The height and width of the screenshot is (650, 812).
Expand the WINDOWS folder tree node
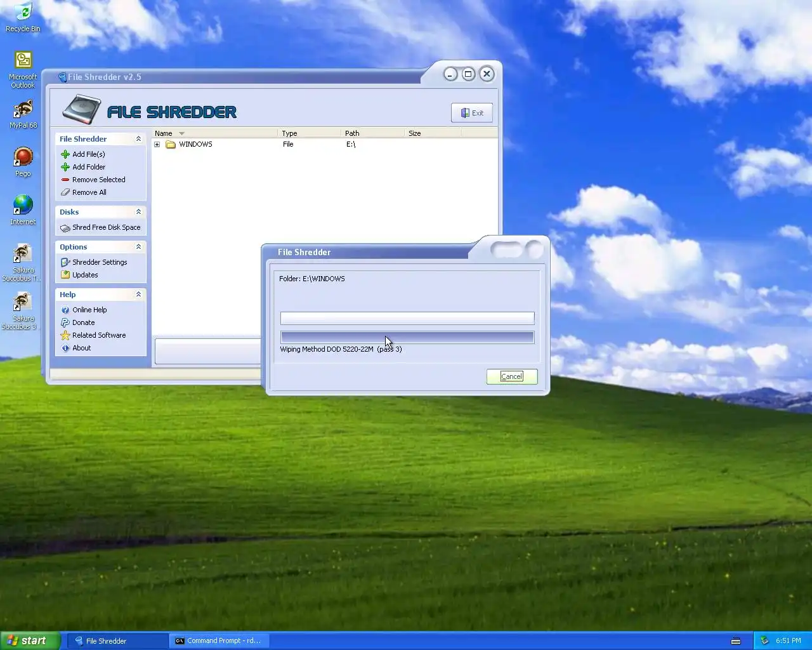157,145
